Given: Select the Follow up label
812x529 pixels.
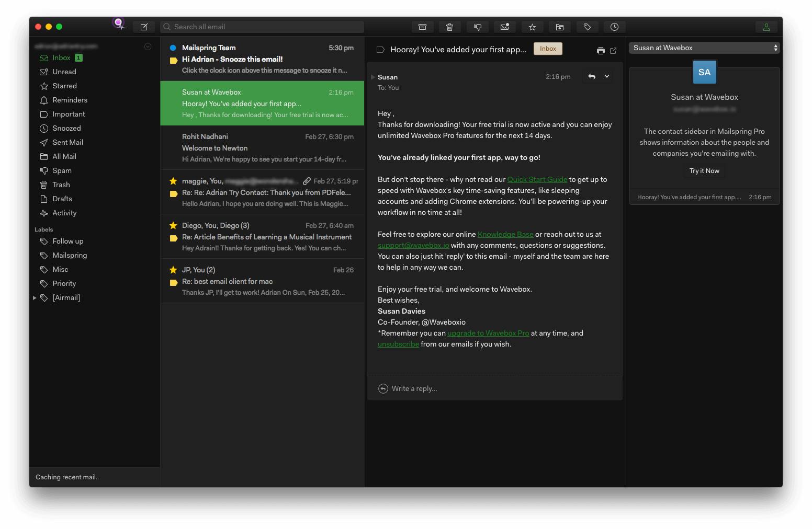Looking at the screenshot, I should [67, 241].
